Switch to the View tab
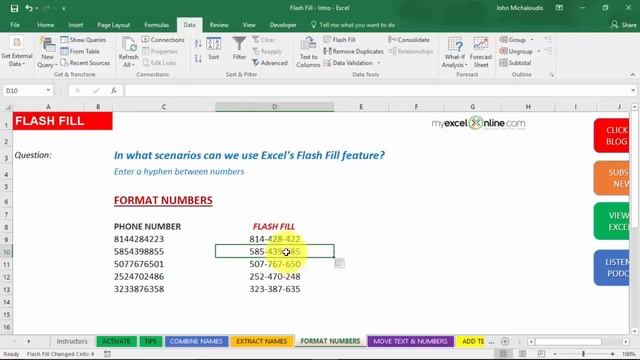640x360 pixels. 249,25
